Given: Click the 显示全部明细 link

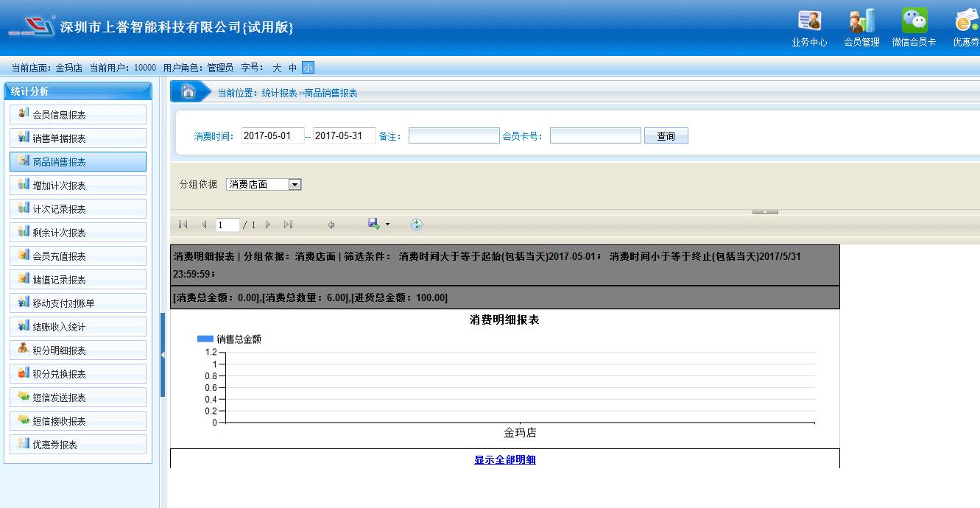Looking at the screenshot, I should coord(504,459).
